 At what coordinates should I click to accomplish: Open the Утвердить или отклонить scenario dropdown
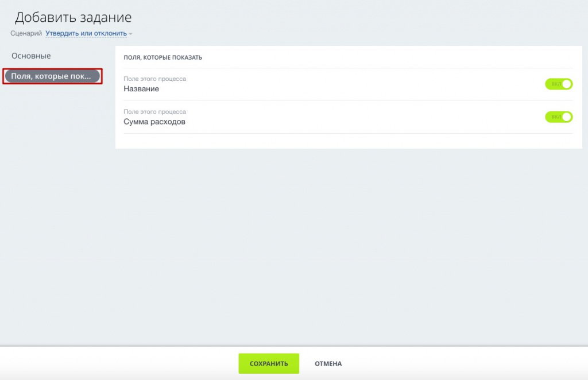(86, 33)
